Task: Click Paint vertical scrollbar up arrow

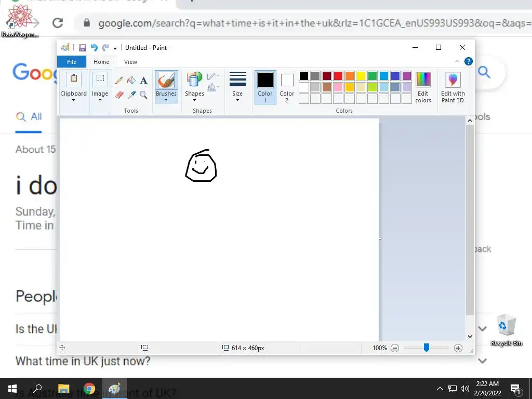Action: (470, 121)
